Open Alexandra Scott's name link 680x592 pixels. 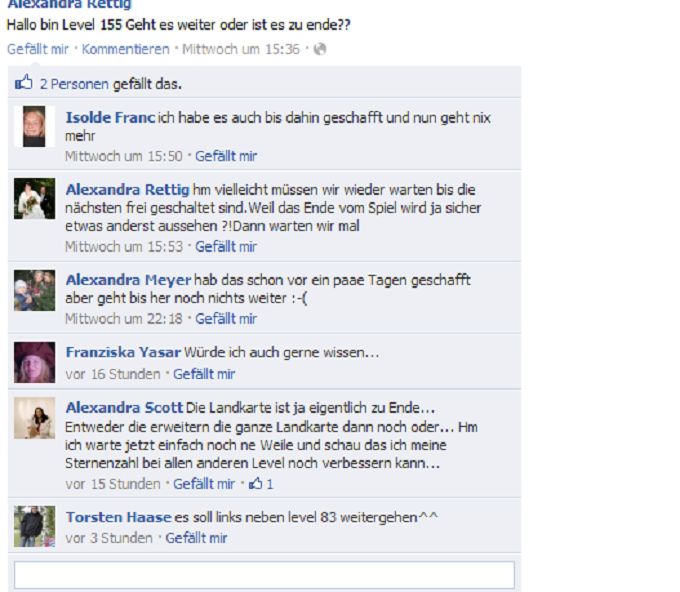click(x=124, y=408)
